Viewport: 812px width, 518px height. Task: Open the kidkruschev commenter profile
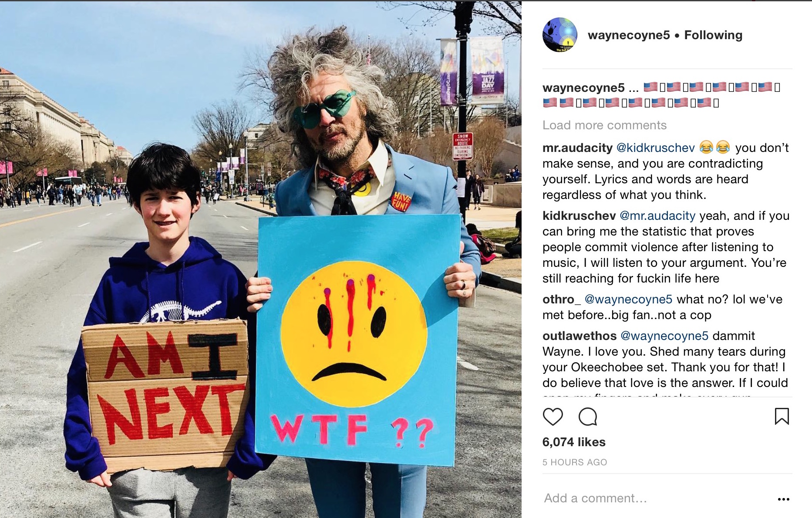[579, 216]
